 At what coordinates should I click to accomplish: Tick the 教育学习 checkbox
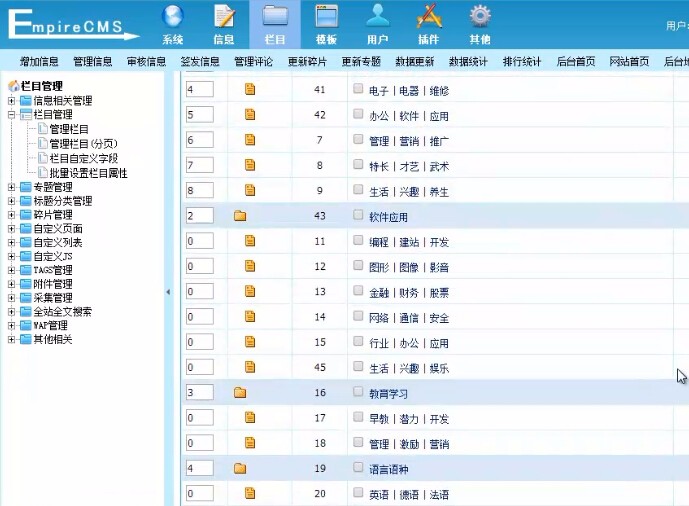pyautogui.click(x=358, y=392)
